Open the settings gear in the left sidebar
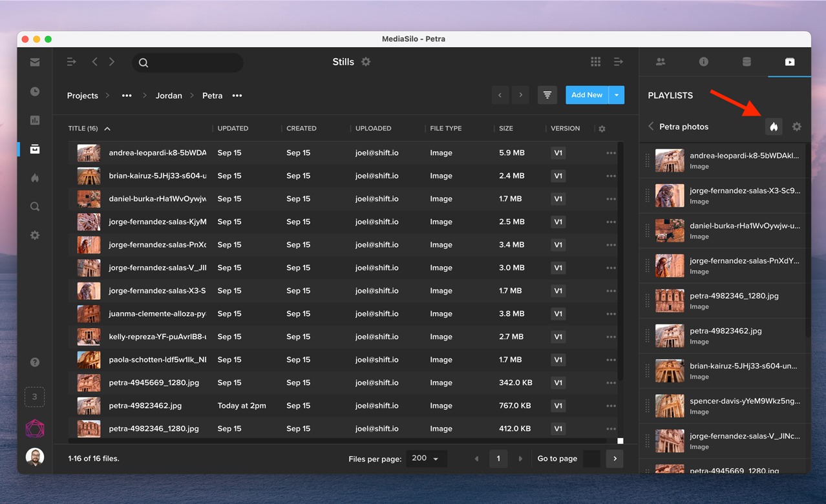Viewport: 826px width, 504px height. pos(34,235)
